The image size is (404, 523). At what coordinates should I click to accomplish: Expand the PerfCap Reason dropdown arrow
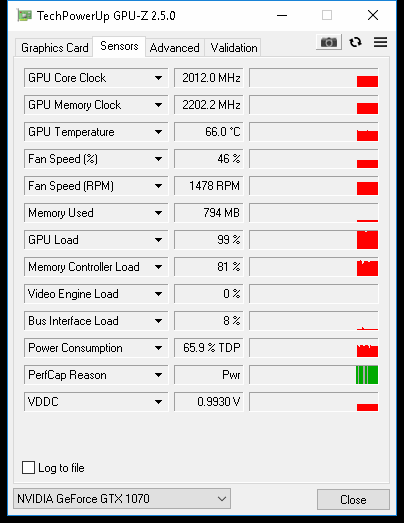click(x=158, y=375)
